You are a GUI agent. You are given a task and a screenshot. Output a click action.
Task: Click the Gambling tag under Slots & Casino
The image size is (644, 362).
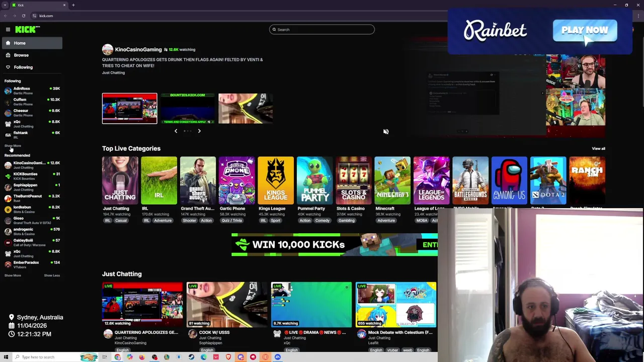pyautogui.click(x=346, y=221)
